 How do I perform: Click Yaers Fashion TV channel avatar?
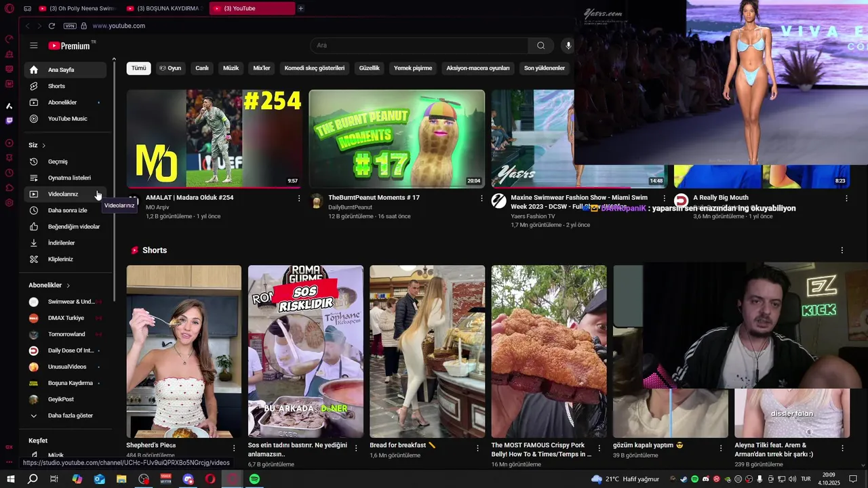point(498,201)
